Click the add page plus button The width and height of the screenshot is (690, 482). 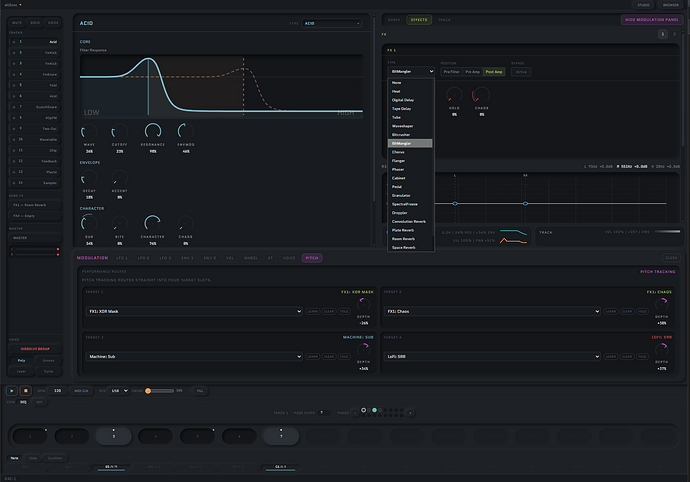point(410,413)
